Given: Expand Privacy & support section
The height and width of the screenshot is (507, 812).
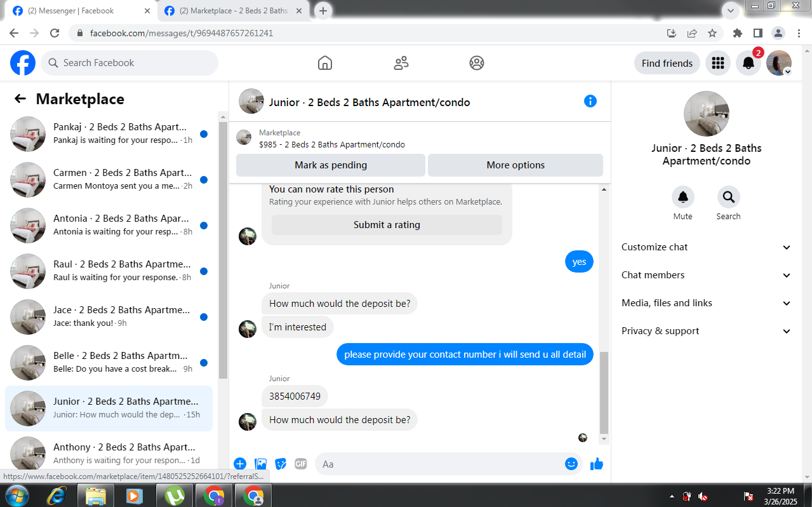Looking at the screenshot, I should click(x=707, y=331).
